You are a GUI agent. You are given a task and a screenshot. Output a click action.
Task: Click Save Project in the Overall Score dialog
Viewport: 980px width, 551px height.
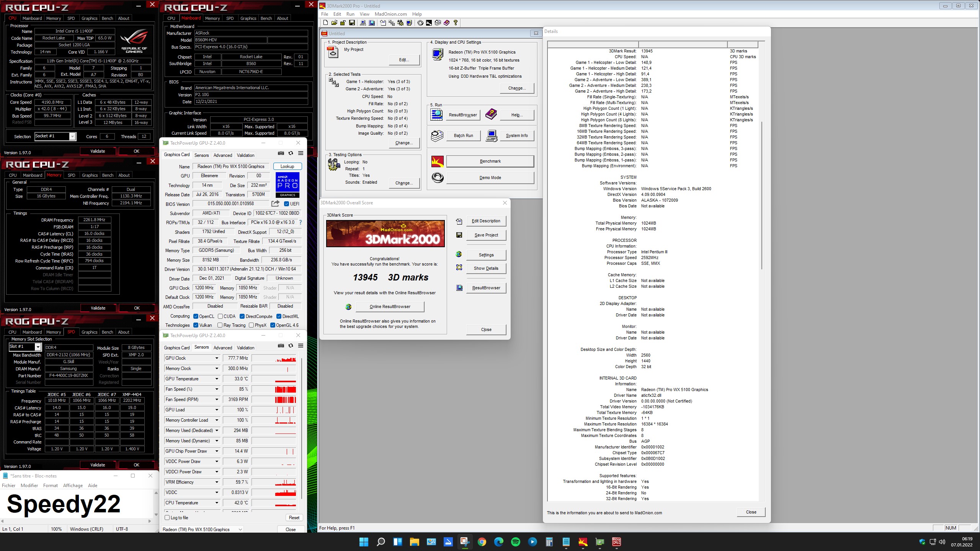[486, 235]
